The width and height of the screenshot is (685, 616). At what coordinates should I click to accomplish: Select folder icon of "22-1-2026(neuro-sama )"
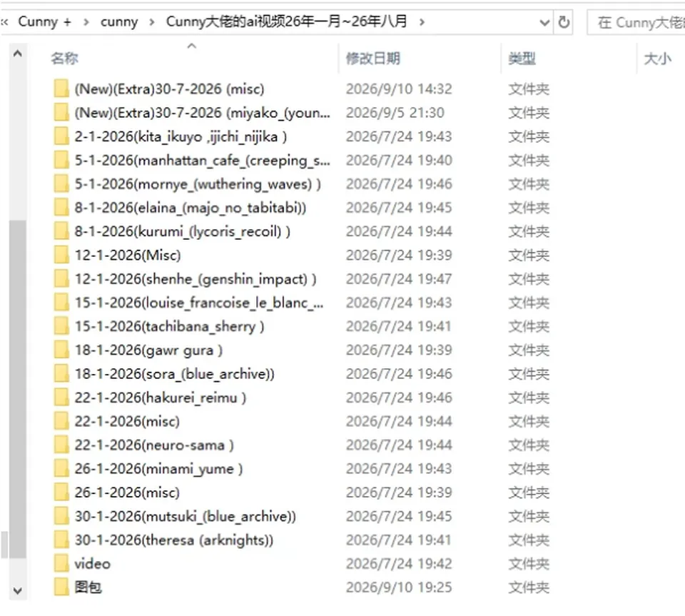tap(61, 445)
